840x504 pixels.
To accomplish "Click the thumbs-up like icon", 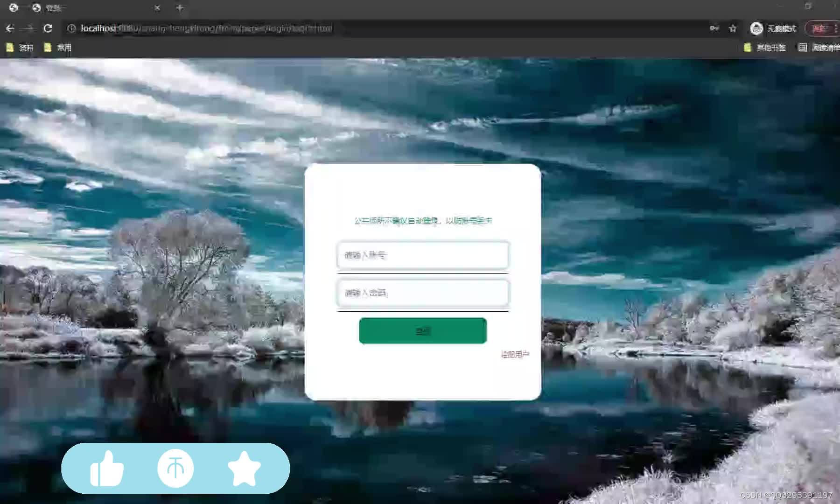I will tap(107, 469).
